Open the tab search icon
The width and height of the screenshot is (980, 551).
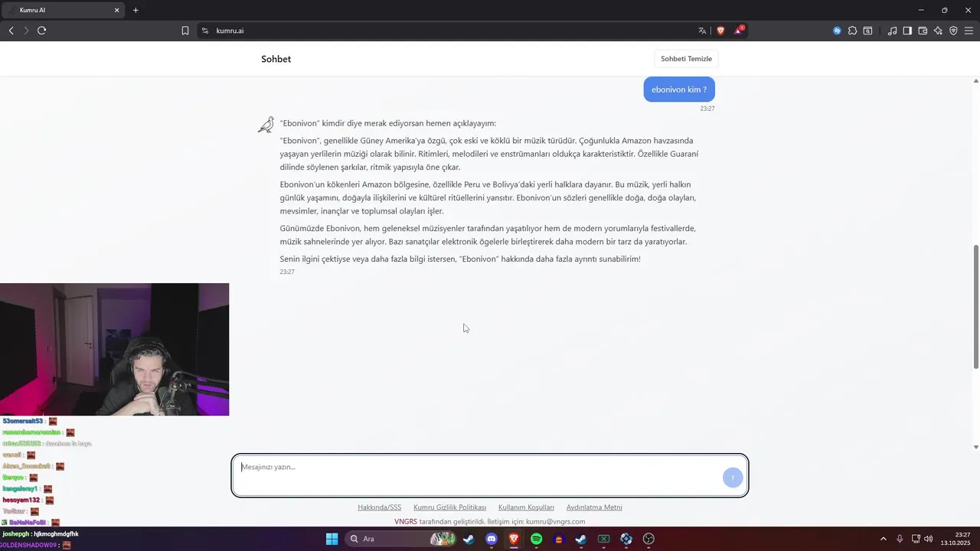point(867,31)
